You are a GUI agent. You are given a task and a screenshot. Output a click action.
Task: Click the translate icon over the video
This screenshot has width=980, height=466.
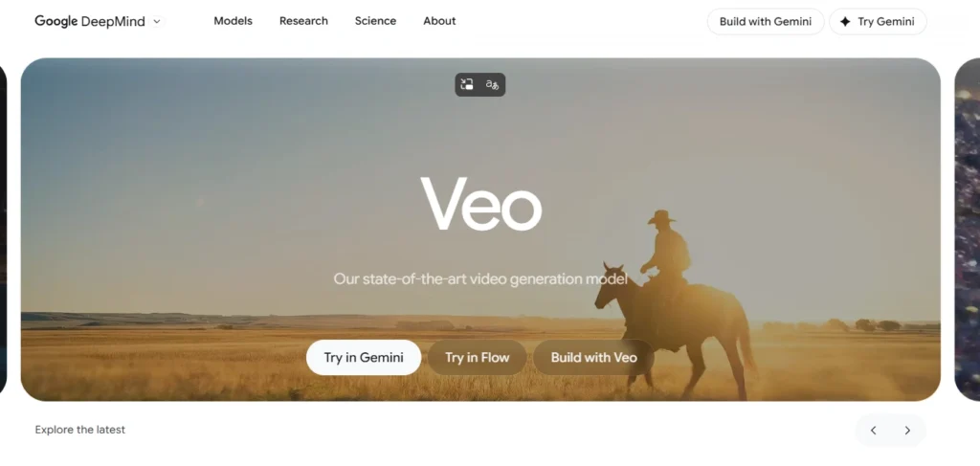pyautogui.click(x=493, y=84)
